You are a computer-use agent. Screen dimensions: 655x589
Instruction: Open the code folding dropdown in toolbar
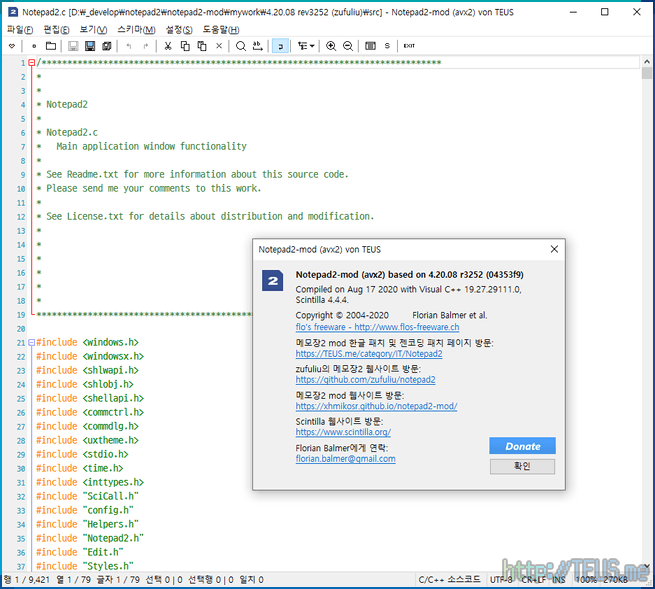tap(306, 46)
